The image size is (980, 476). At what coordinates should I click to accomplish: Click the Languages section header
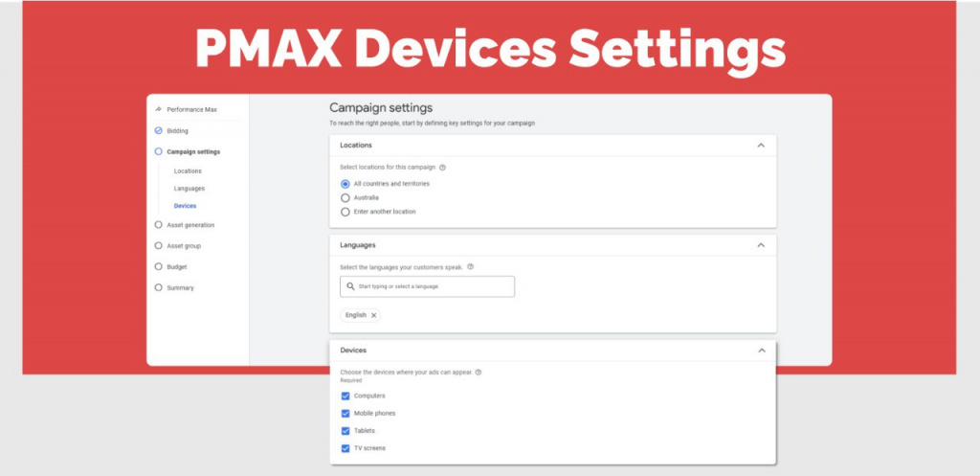[x=552, y=245]
